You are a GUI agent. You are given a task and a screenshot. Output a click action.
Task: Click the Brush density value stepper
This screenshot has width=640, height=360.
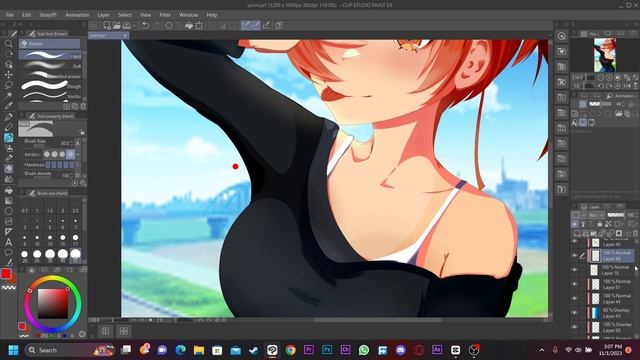click(x=72, y=175)
